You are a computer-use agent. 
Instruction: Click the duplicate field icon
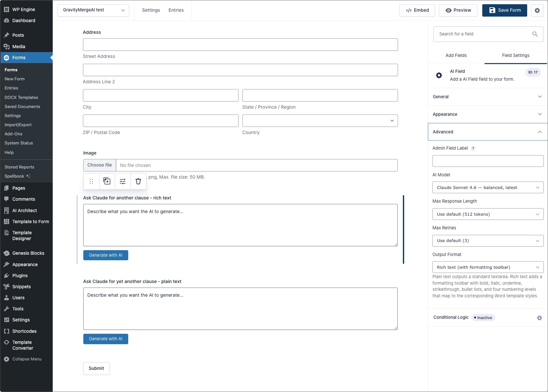click(107, 181)
